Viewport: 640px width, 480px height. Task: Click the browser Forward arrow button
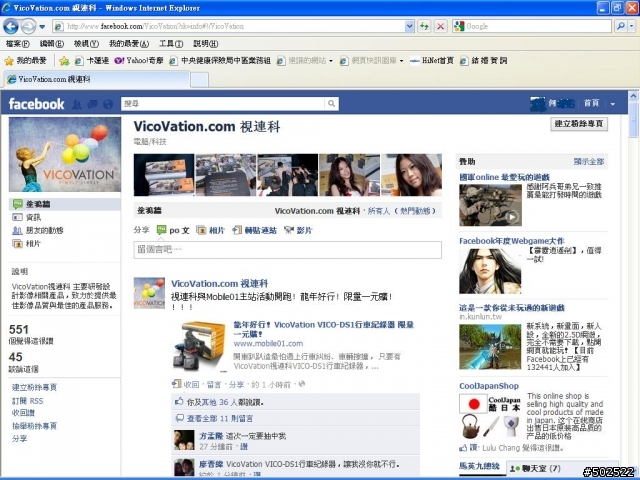pyautogui.click(x=28, y=27)
